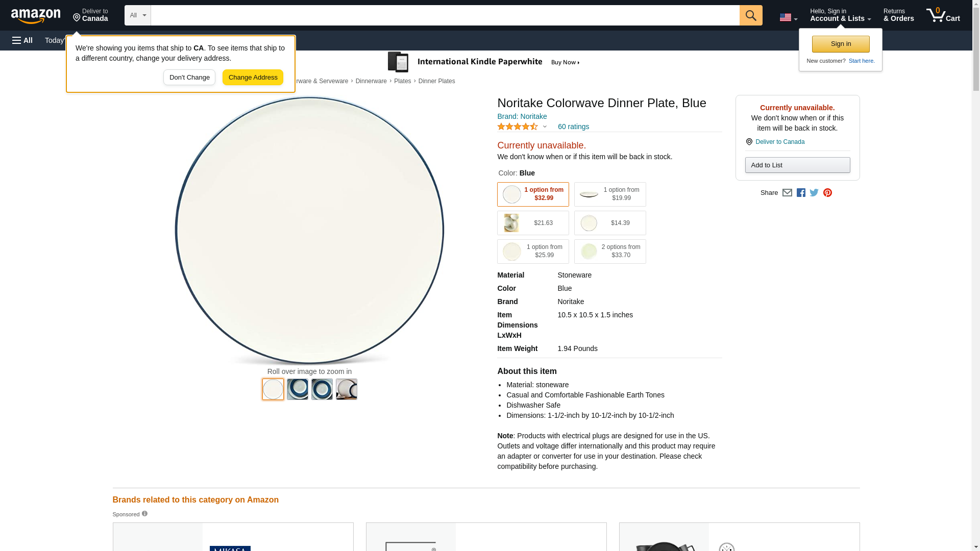Viewport: 980px width, 551px height.
Task: Open the Dinnerware breadcrumb
Action: (371, 81)
